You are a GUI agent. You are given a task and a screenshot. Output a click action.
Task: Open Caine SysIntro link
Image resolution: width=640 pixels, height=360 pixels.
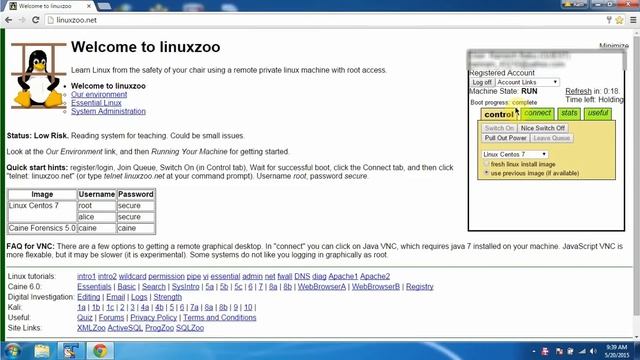pyautogui.click(x=185, y=287)
